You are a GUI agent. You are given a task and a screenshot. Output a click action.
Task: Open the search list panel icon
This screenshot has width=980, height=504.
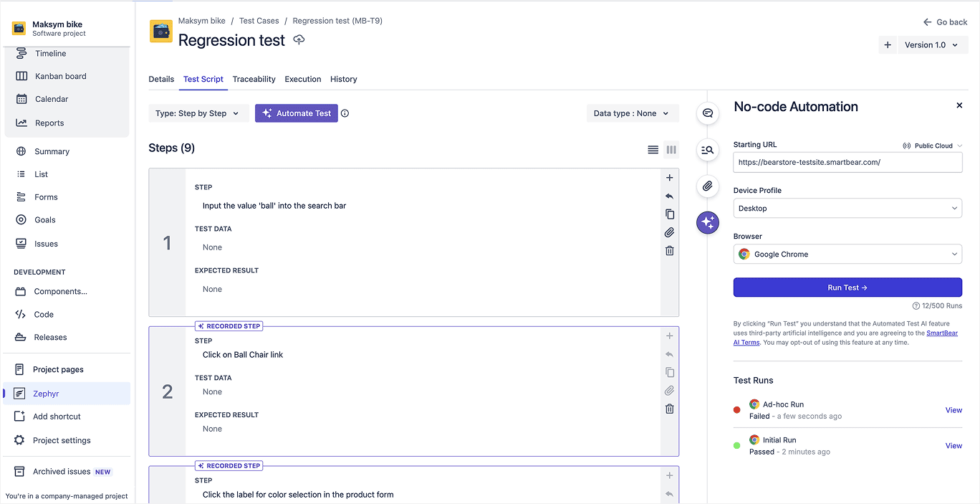tap(708, 150)
